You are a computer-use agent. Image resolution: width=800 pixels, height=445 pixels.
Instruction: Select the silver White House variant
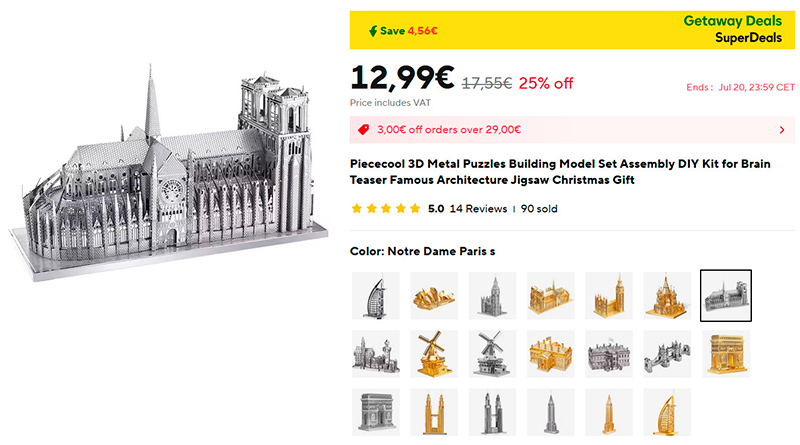pyautogui.click(x=609, y=353)
